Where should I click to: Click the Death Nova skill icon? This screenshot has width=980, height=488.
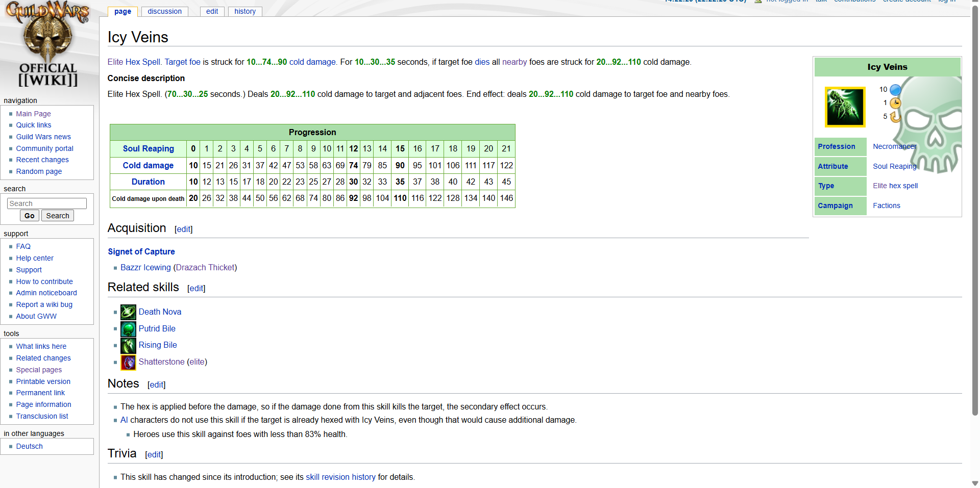[128, 312]
